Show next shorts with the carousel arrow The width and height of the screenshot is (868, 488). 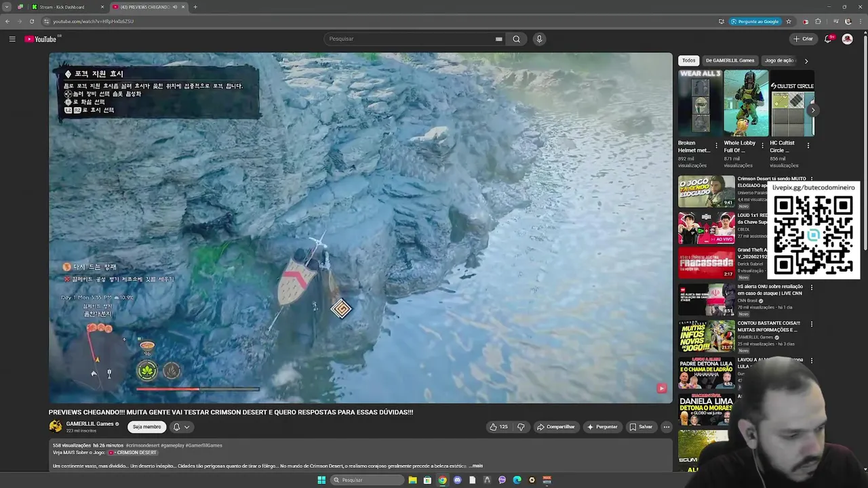click(x=812, y=110)
